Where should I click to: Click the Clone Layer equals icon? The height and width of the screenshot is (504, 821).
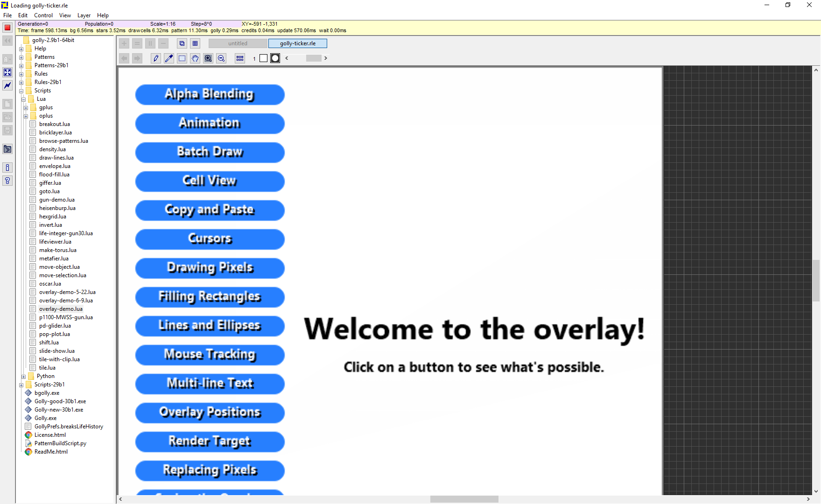(137, 43)
